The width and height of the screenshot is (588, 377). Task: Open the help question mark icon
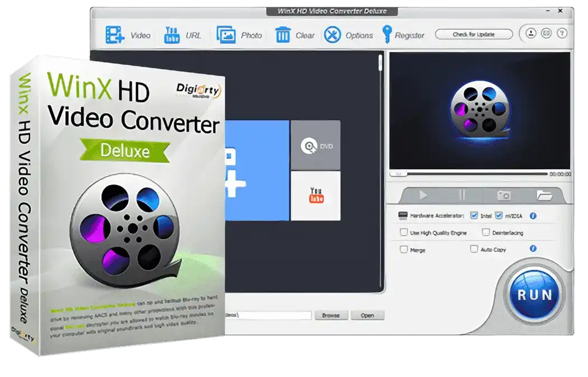click(x=562, y=34)
